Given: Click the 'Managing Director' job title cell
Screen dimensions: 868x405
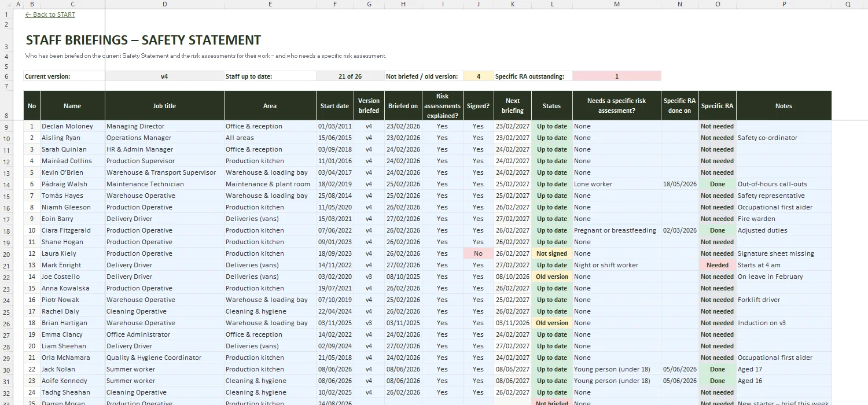Looking at the screenshot, I should [164, 126].
